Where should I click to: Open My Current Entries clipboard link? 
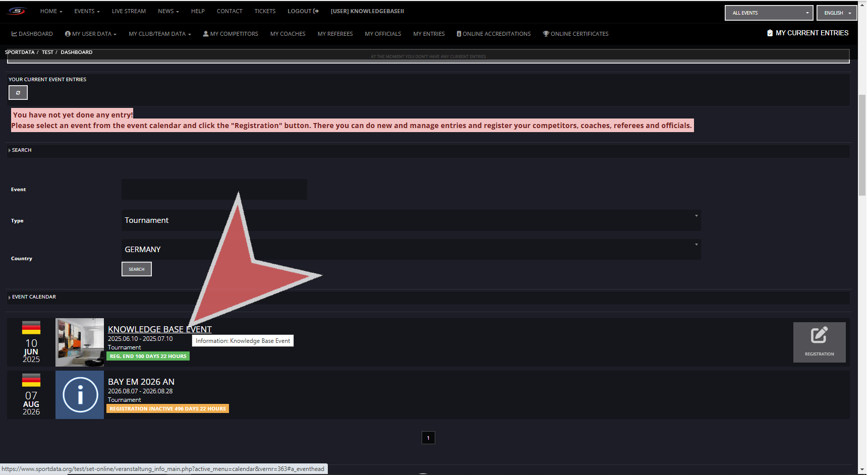coord(807,33)
